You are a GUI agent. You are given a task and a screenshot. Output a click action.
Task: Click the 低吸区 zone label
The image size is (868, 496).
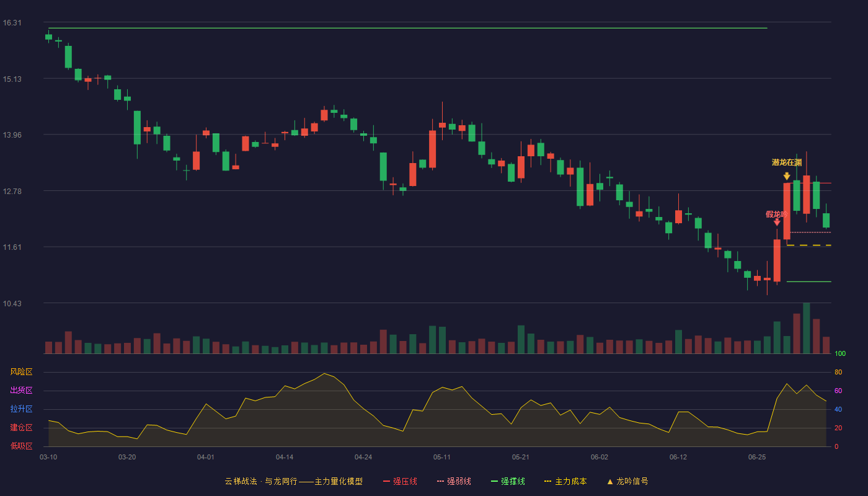(x=21, y=446)
